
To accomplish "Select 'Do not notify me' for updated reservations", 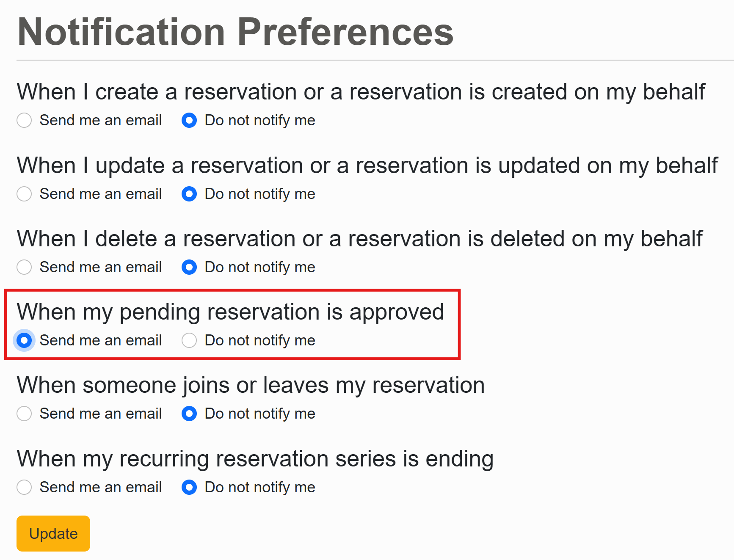I will click(189, 194).
